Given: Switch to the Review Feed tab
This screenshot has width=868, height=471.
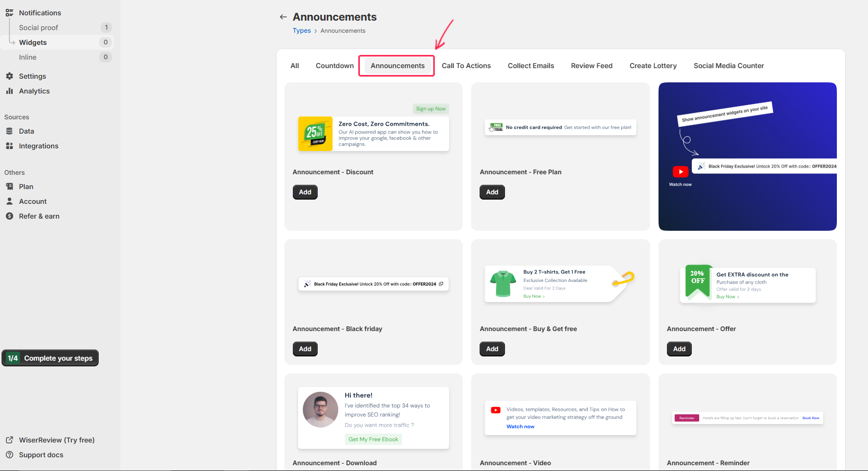Looking at the screenshot, I should pyautogui.click(x=592, y=66).
